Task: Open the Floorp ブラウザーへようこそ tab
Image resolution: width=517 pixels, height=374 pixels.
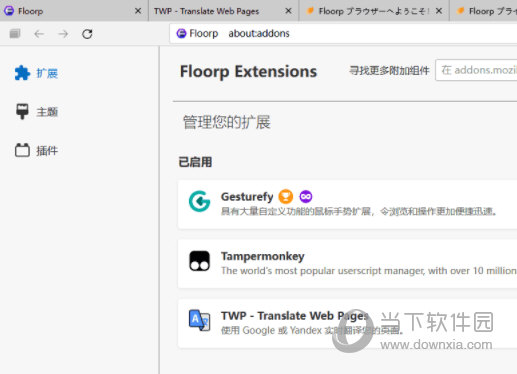Action: (x=374, y=11)
